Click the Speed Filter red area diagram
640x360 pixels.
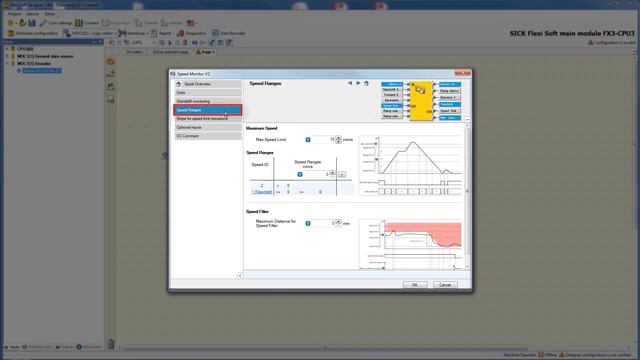(x=410, y=244)
